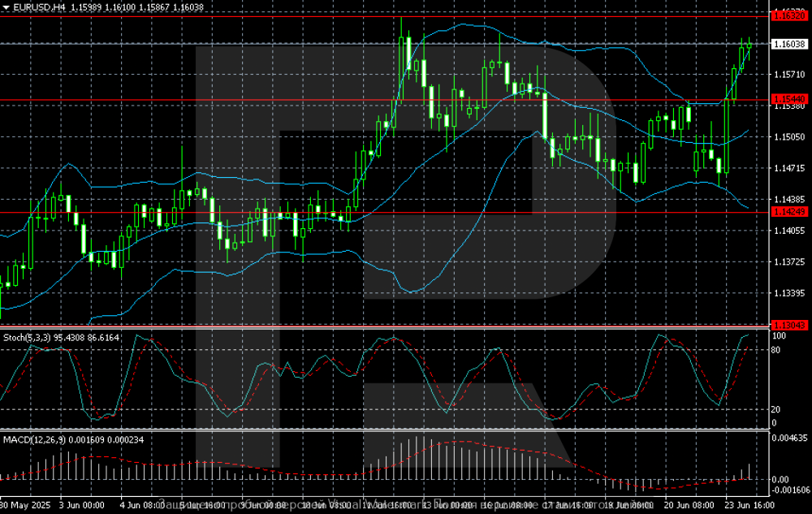Select the 1.15440 red price level label
Screen dimensions: 812x514
coord(789,99)
